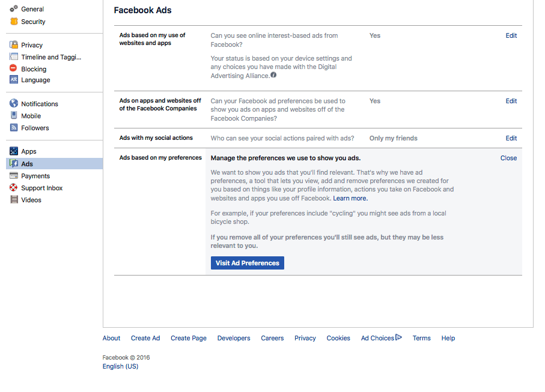Follow the Learn more link
The height and width of the screenshot is (392, 545).
click(350, 198)
